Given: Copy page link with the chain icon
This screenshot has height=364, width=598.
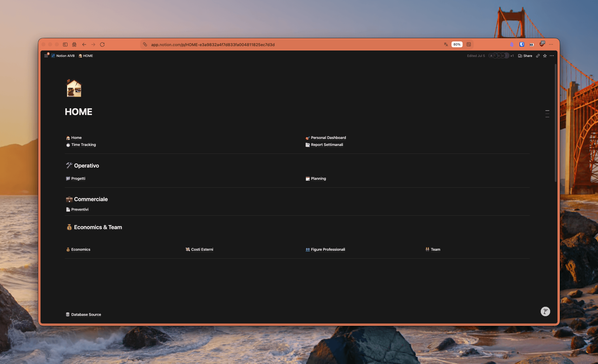Looking at the screenshot, I should click(x=538, y=56).
